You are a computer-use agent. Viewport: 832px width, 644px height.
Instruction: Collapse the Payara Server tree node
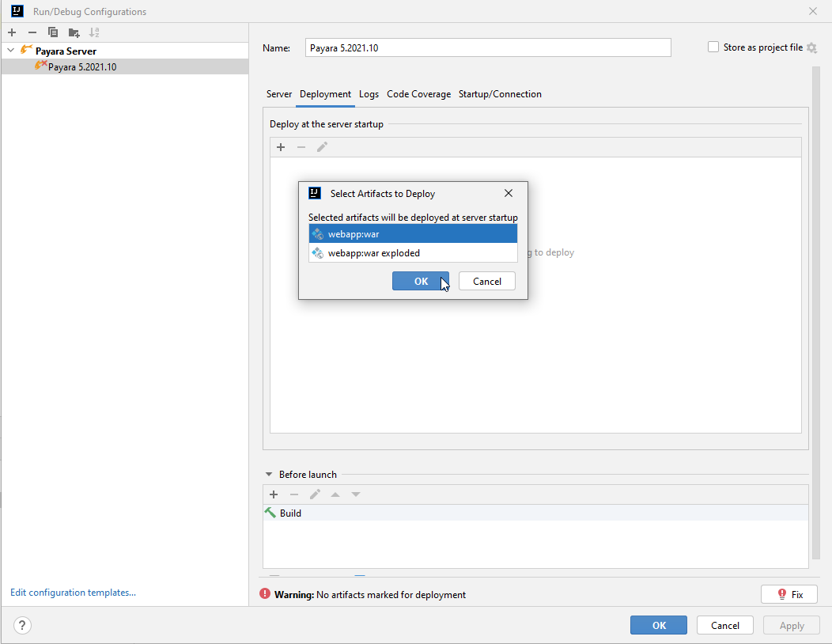[11, 51]
